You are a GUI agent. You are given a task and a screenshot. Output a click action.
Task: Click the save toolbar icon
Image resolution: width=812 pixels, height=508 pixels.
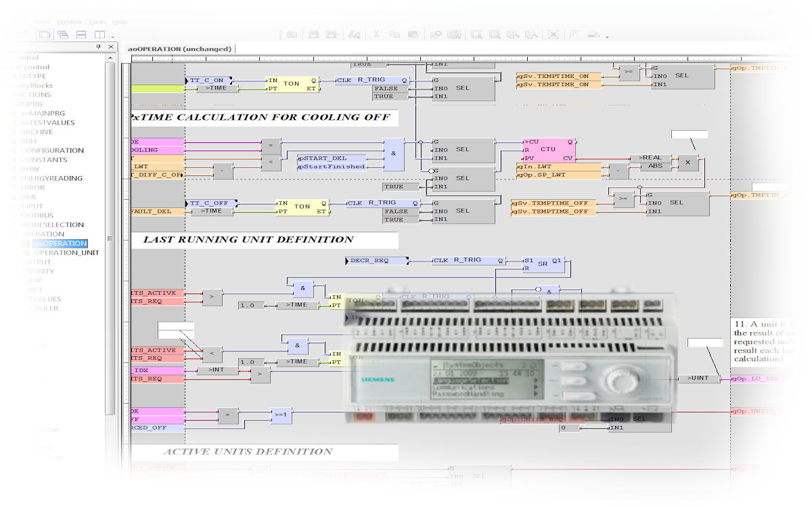click(313, 35)
